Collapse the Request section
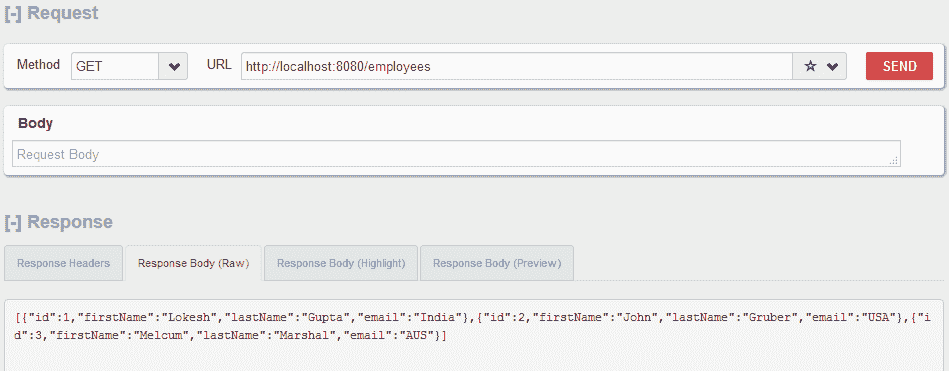Screen dimensions: 949x371 point(13,13)
